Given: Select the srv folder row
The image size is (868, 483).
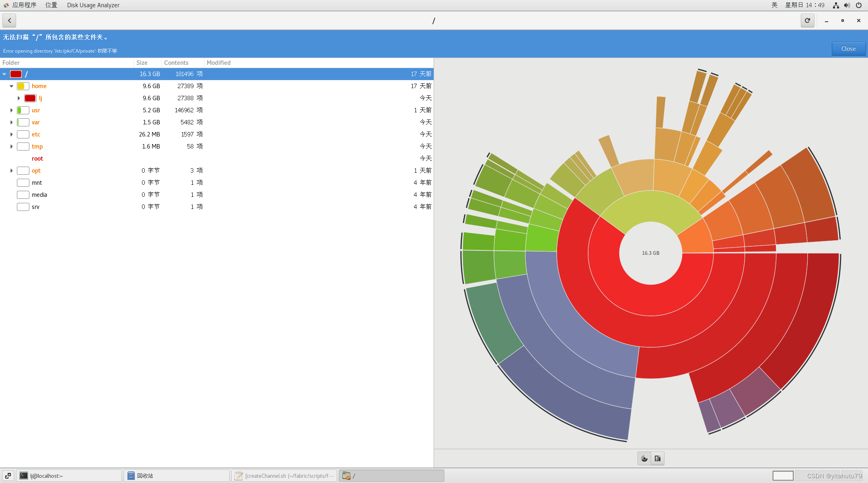Looking at the screenshot, I should tap(216, 207).
